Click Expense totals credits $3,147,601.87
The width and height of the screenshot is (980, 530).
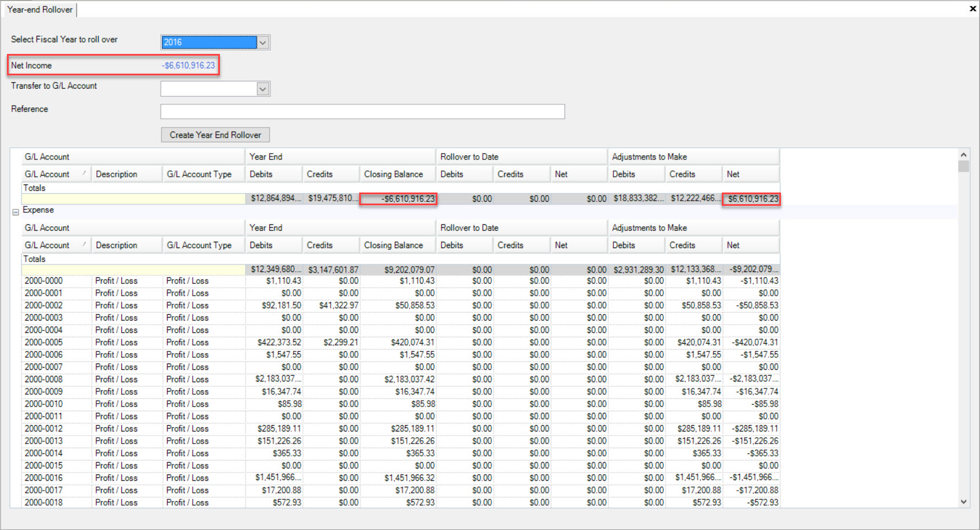(334, 270)
